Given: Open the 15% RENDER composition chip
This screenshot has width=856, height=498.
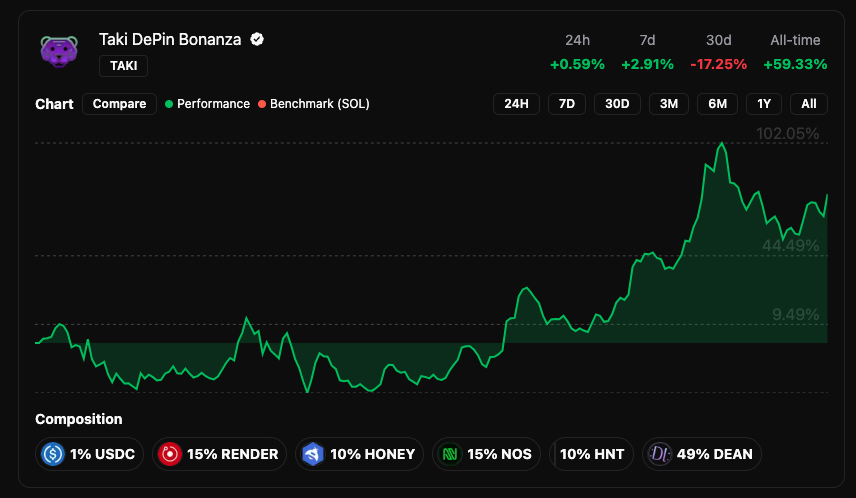Looking at the screenshot, I should 219,454.
